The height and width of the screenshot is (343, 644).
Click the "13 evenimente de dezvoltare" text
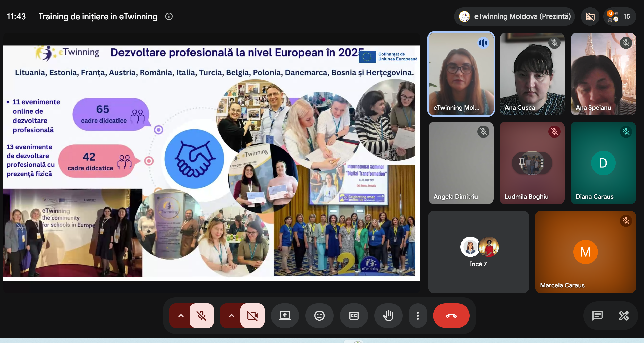coord(30,160)
